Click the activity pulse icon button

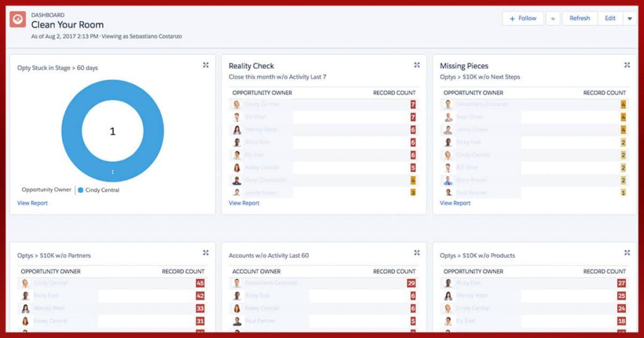(x=553, y=19)
